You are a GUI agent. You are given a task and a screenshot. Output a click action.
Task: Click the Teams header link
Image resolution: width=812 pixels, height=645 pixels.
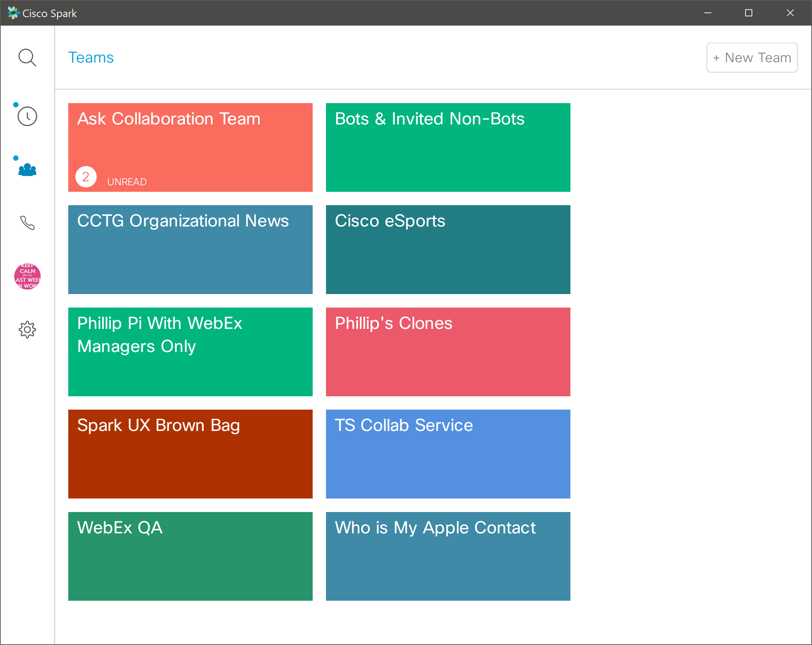click(x=91, y=58)
